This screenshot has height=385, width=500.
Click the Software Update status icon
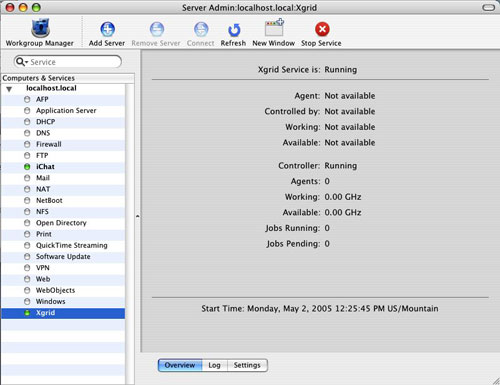(27, 257)
